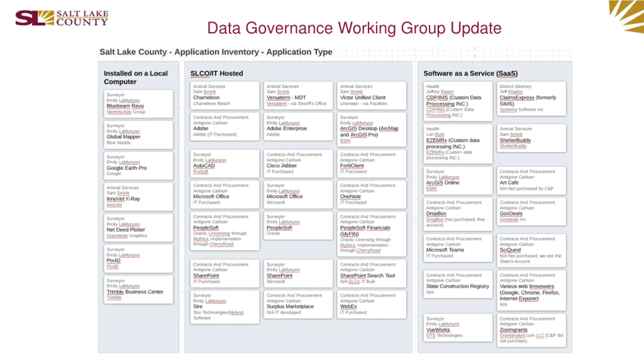Open the WebEx card

[372, 304]
